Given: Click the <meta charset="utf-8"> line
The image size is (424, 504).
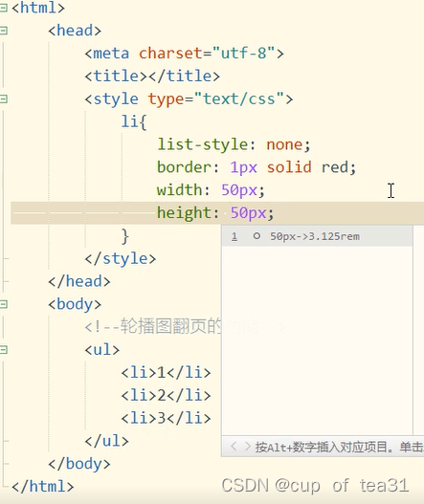Looking at the screenshot, I should [x=184, y=54].
